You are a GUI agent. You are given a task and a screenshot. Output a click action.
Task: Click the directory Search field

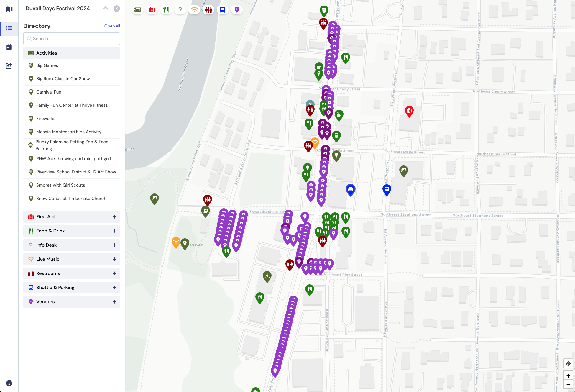pyautogui.click(x=72, y=39)
